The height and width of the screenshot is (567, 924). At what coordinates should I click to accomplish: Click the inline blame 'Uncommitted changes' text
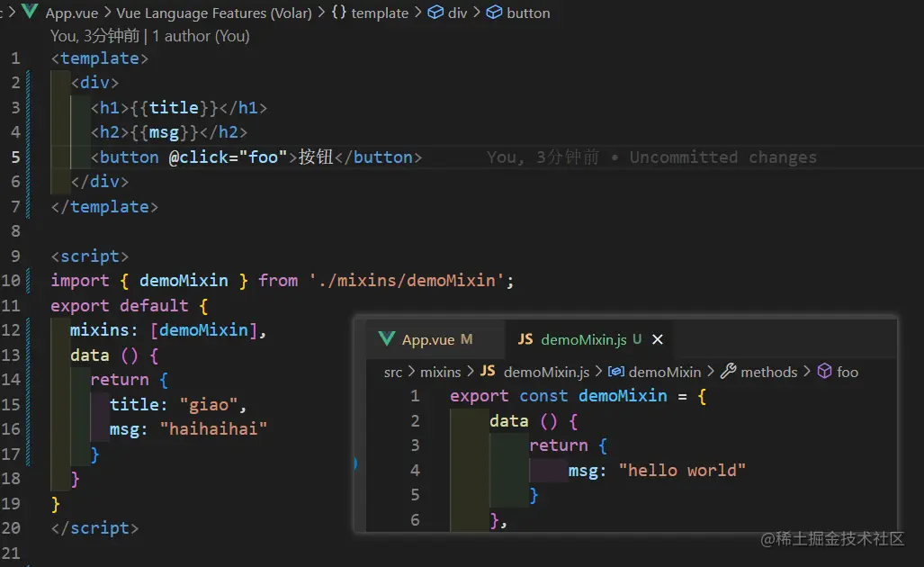click(723, 157)
